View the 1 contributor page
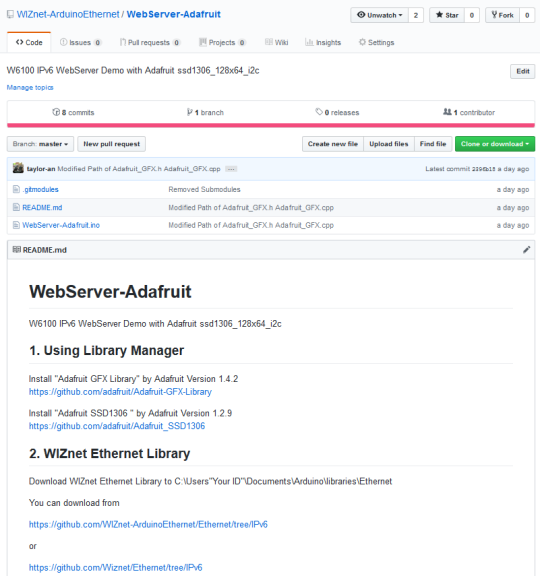This screenshot has width=540, height=576. 469,112
